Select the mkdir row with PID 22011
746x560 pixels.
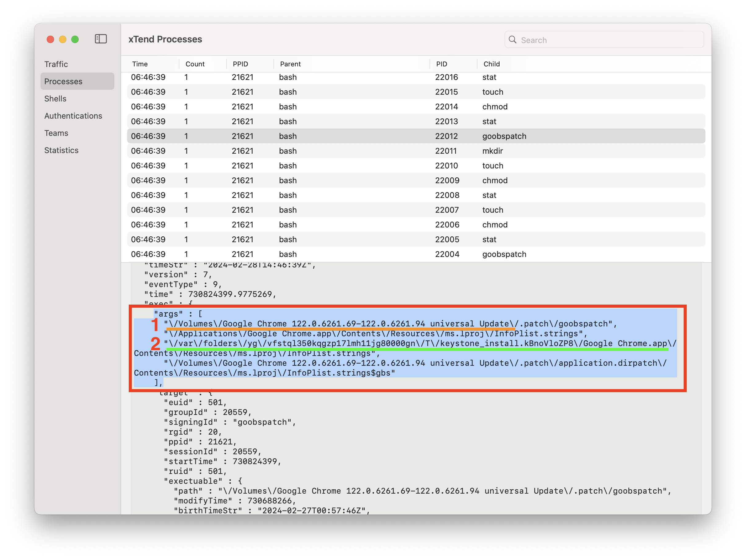415,151
